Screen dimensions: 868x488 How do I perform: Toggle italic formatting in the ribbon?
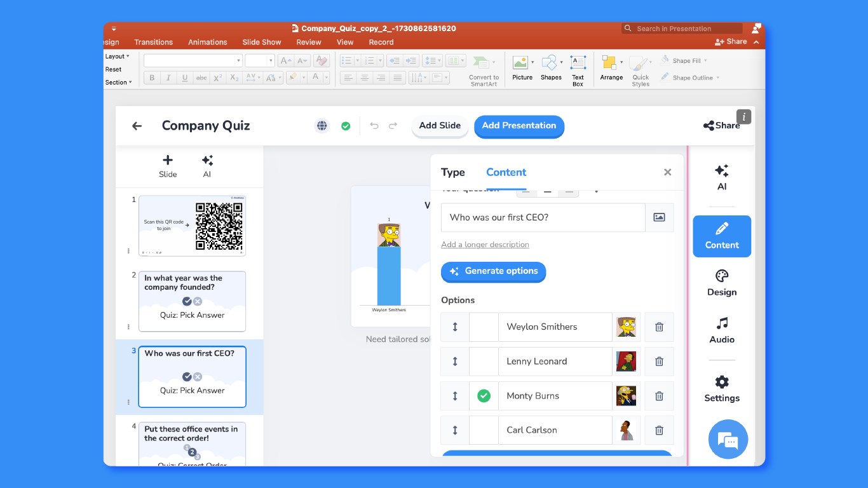point(168,78)
